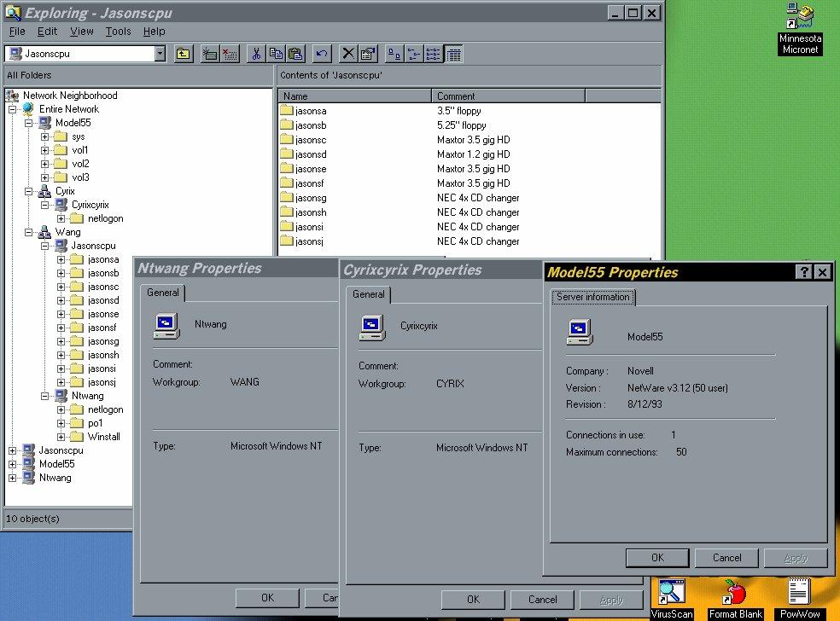
Task: Click OK in Cyrixcyrix Properties
Action: 473,600
